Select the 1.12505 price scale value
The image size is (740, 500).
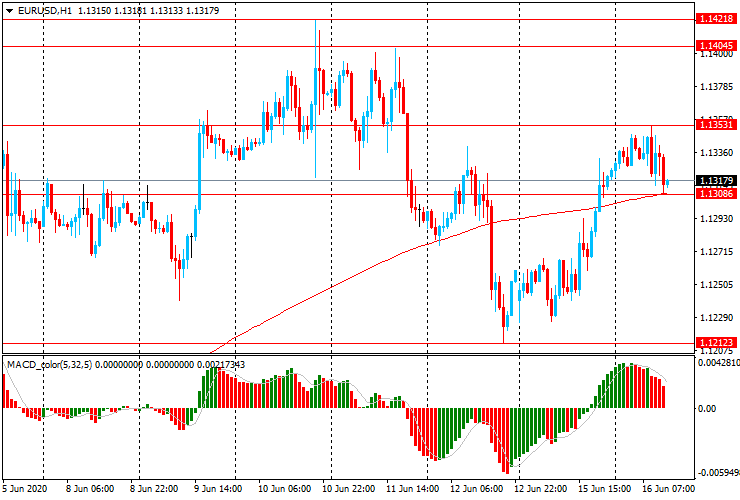pyautogui.click(x=717, y=285)
